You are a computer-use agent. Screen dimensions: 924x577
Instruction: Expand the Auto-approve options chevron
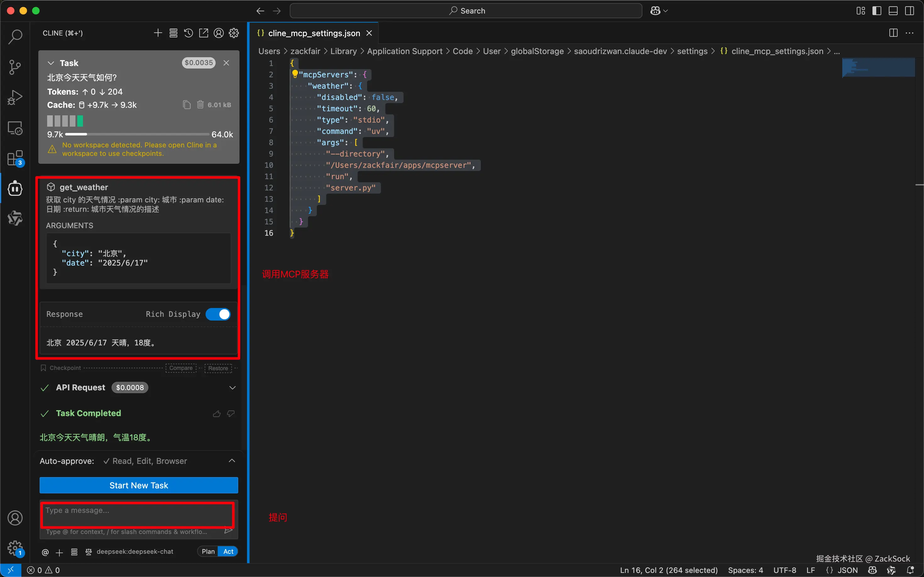coord(232,461)
